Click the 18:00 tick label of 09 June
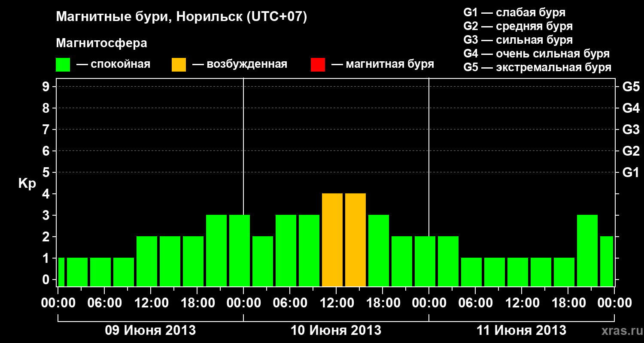This screenshot has height=343, width=644. coord(197,303)
